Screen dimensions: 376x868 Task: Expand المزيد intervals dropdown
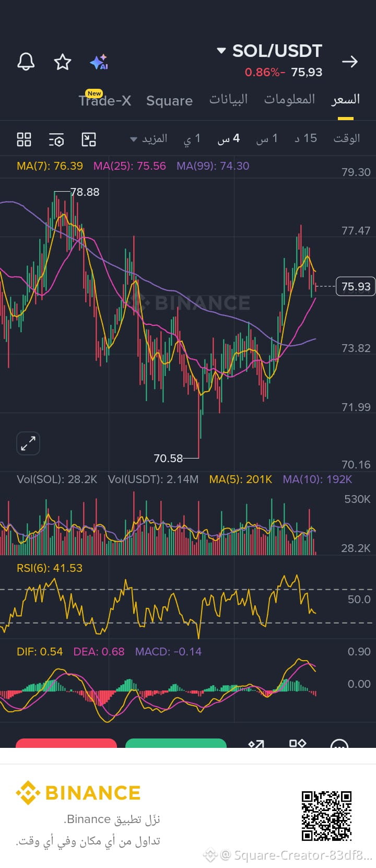(x=149, y=138)
